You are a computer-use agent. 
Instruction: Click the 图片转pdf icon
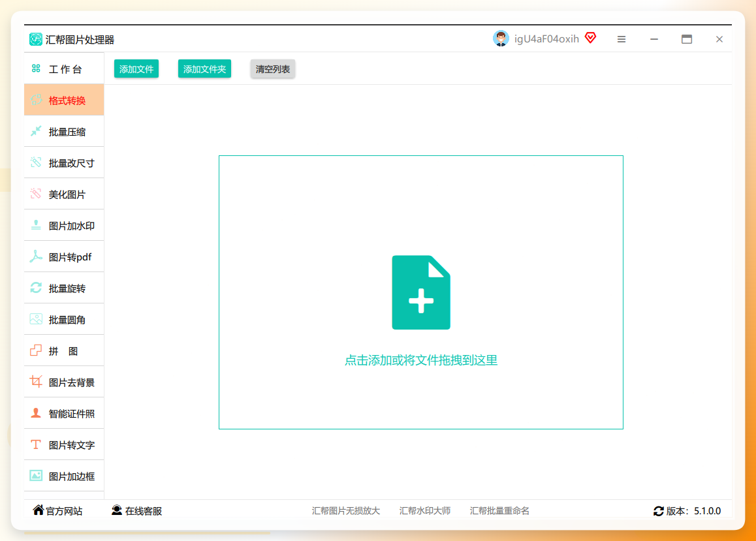36,256
